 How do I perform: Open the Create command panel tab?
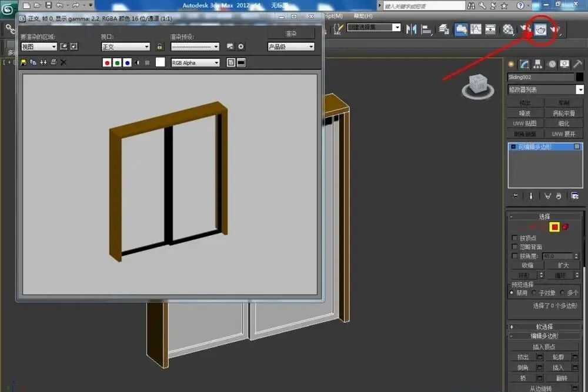click(511, 64)
